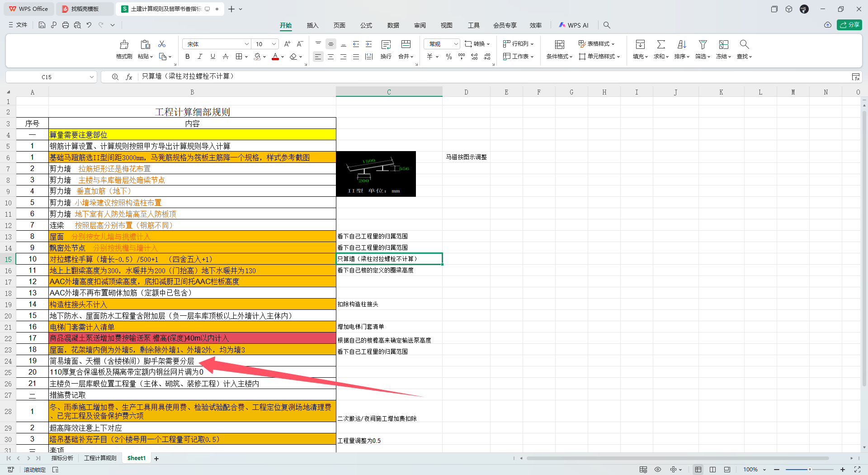Screen dimensions: 868x475
Task: Click the Conditional Formatting (条件格式) icon
Action: [x=559, y=44]
